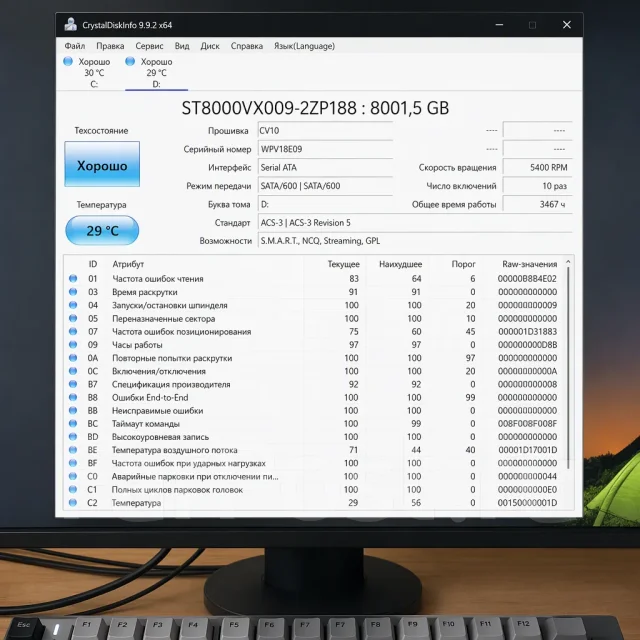Click status dot of row BC Таймаут команды
Image resolution: width=640 pixels, height=640 pixels.
click(x=73, y=423)
